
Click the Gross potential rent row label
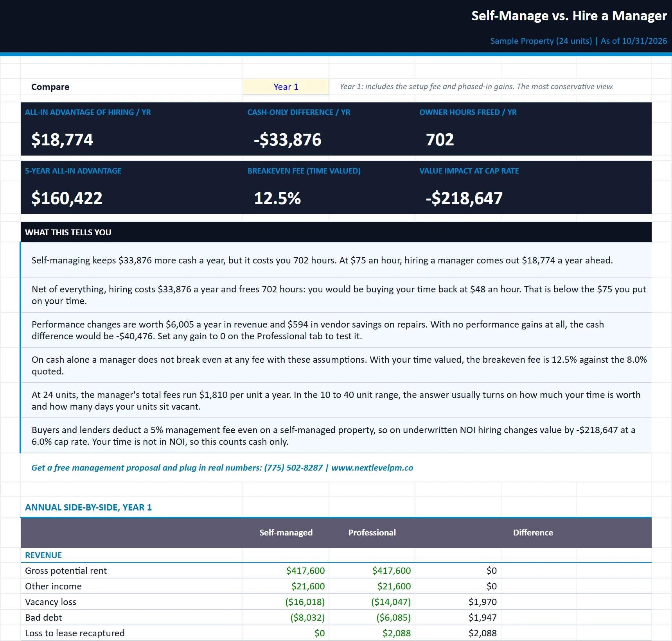coord(66,571)
